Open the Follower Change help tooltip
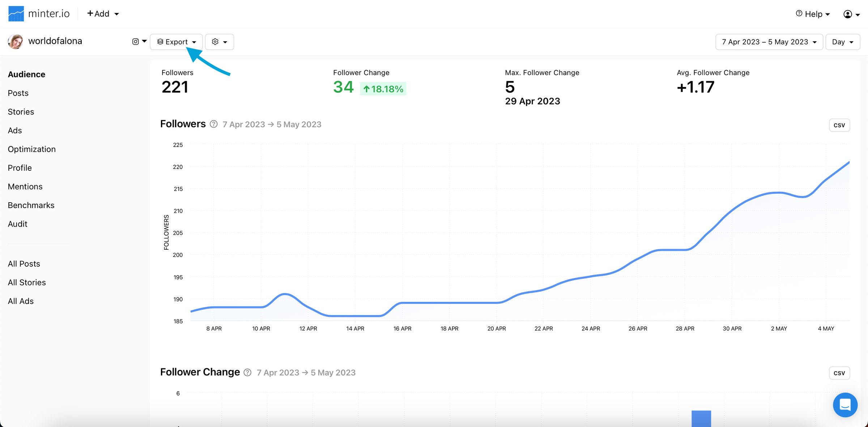 (247, 372)
